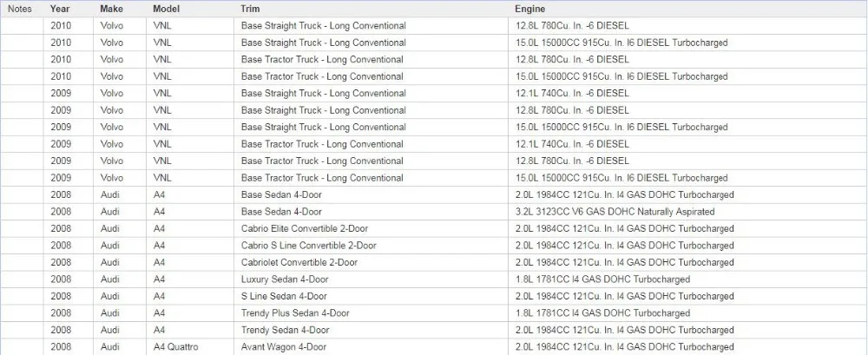The height and width of the screenshot is (355, 868).
Task: Click the Engine column header
Action: (529, 9)
